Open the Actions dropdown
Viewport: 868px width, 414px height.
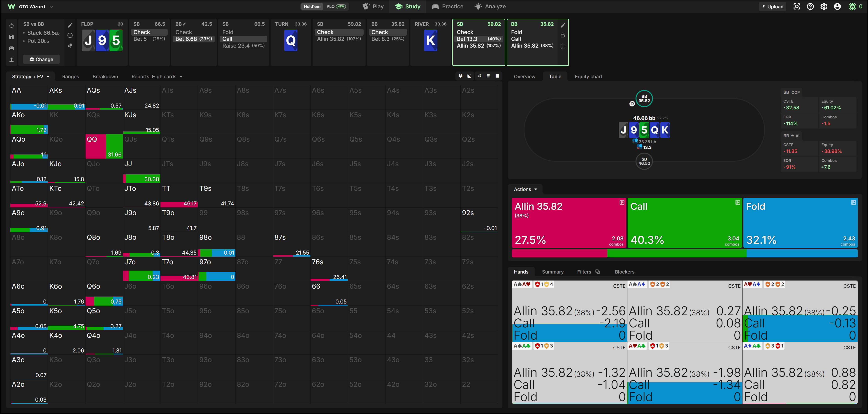coord(525,189)
